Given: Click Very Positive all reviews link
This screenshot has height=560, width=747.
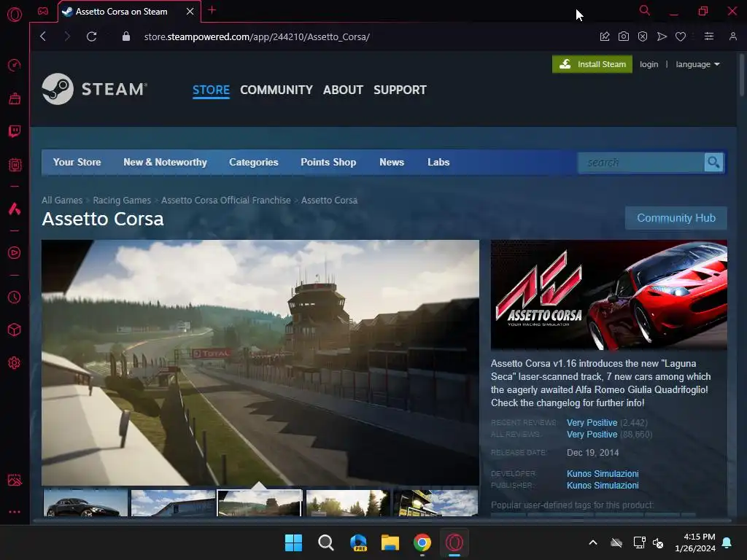Looking at the screenshot, I should pyautogui.click(x=592, y=435).
